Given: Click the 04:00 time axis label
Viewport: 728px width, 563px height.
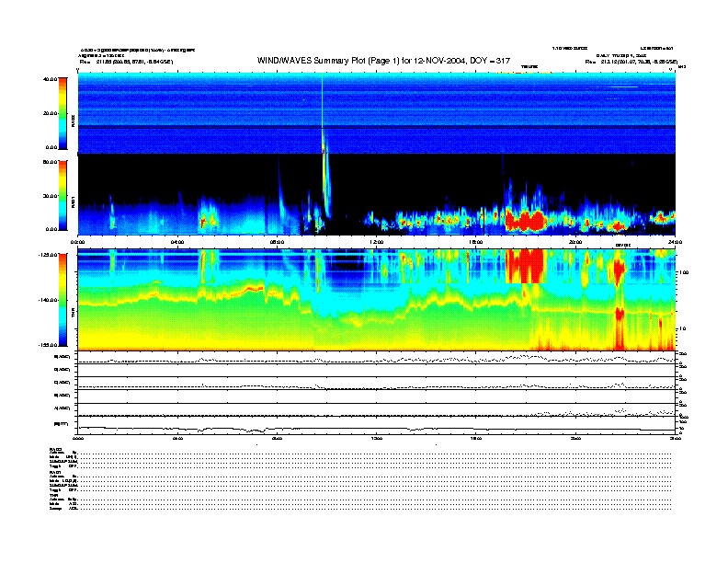Looking at the screenshot, I should pos(177,243).
